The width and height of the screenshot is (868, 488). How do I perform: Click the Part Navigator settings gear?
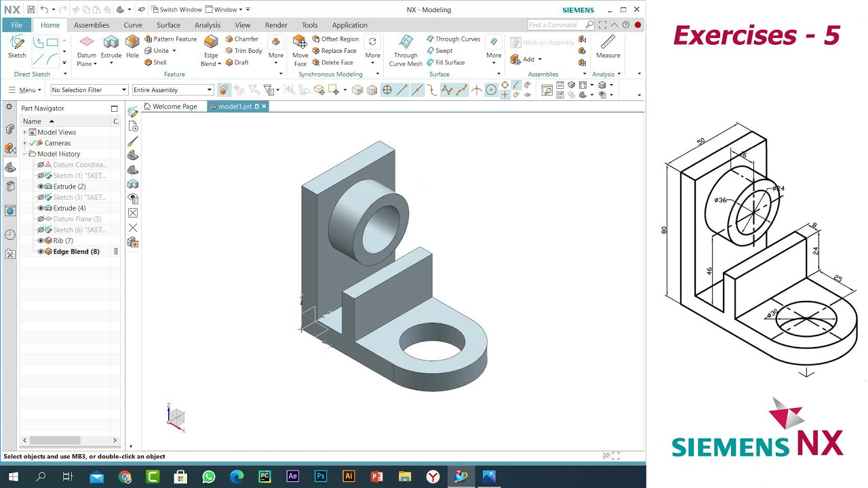(9, 107)
